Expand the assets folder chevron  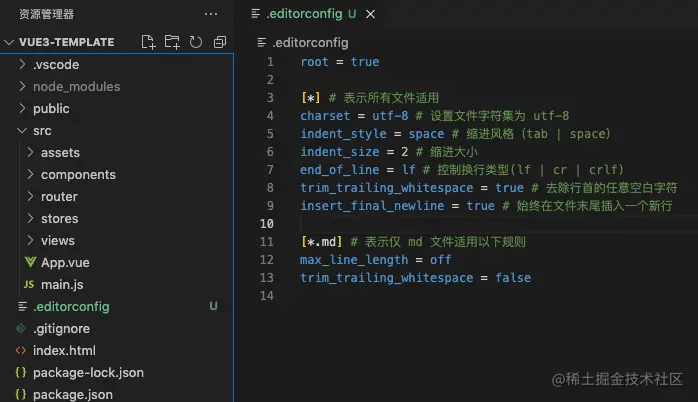(30, 152)
